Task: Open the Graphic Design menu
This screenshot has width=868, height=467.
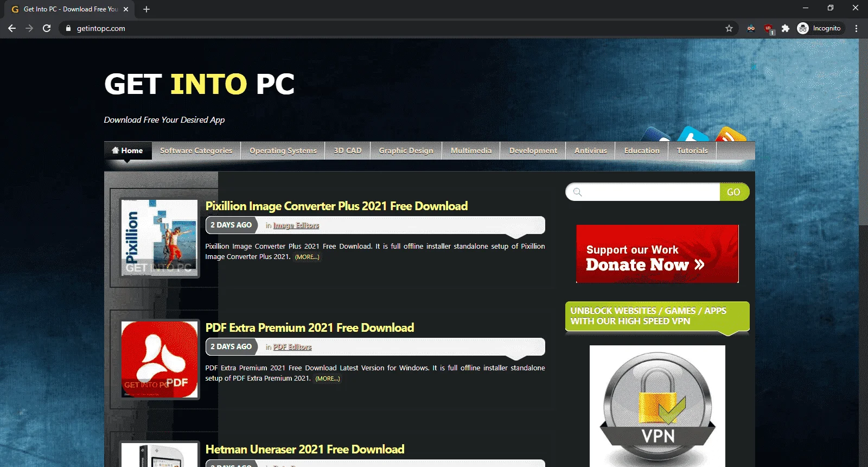Action: click(406, 150)
